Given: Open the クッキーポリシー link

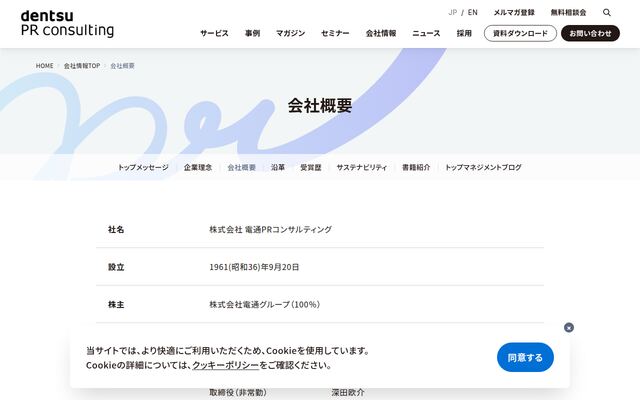Looking at the screenshot, I should (225, 365).
